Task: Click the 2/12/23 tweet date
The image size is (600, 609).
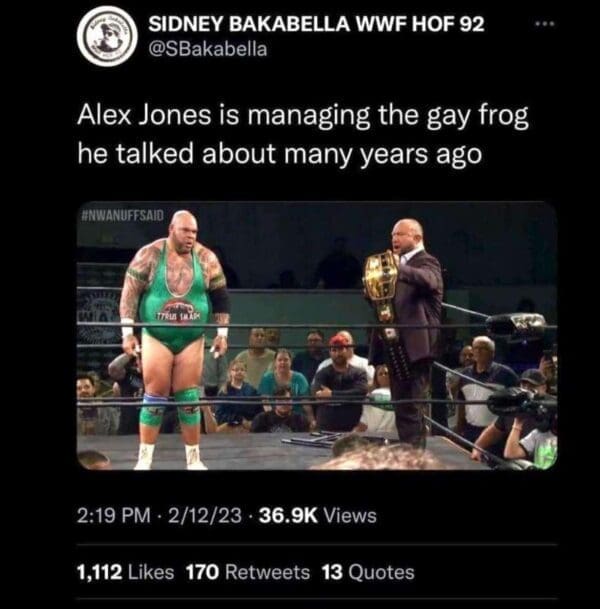Action: point(205,516)
